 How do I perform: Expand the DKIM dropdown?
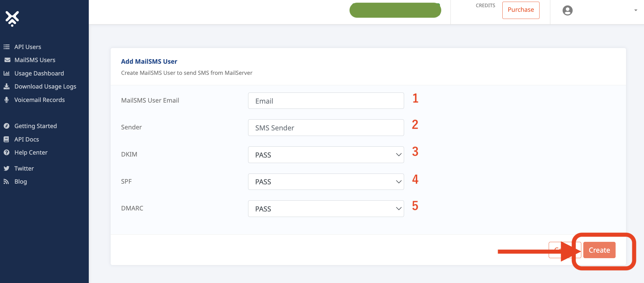[326, 155]
